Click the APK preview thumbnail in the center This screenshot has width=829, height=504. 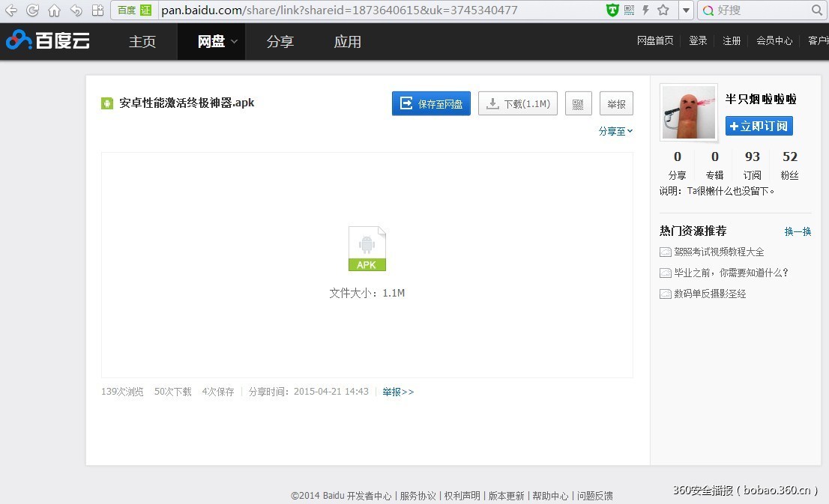(367, 248)
